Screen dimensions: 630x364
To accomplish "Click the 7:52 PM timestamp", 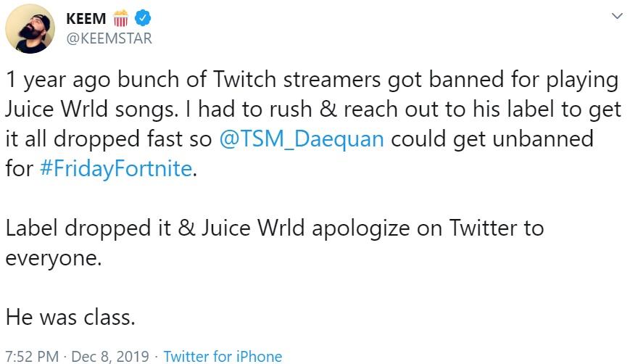I will [x=31, y=356].
